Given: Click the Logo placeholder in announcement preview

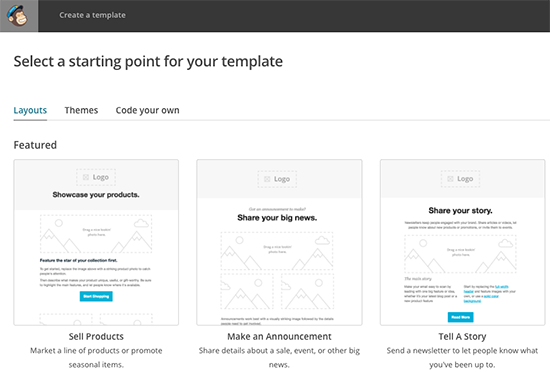Looking at the screenshot, I should pyautogui.click(x=277, y=179).
